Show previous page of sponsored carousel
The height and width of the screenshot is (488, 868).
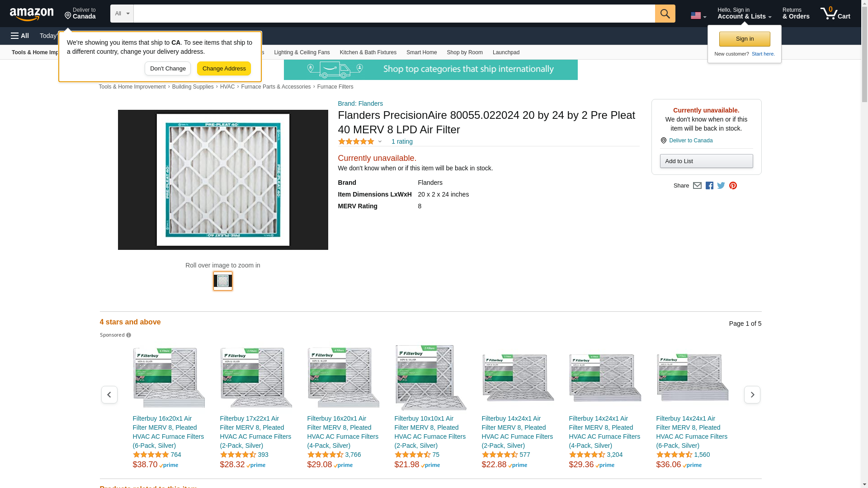pos(109,395)
